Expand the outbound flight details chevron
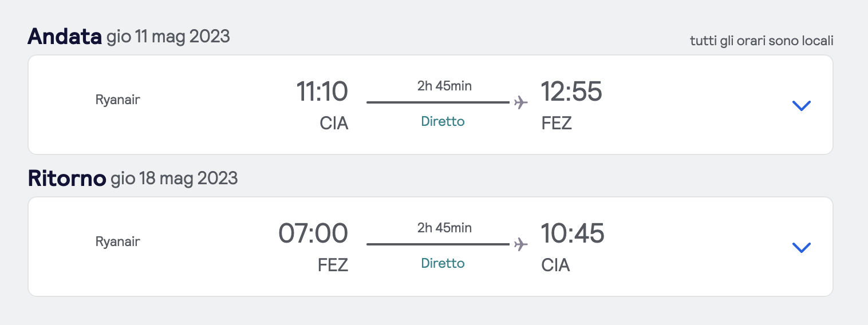This screenshot has height=325, width=868. (x=801, y=105)
